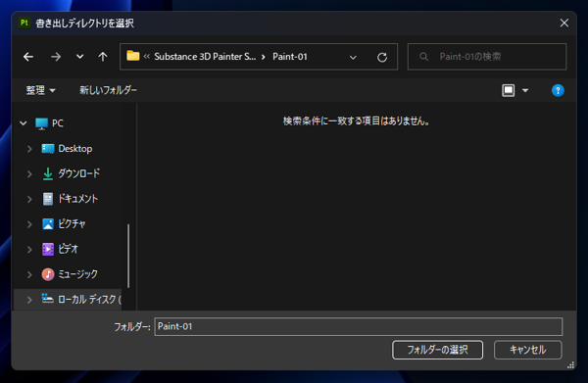Go forward with the right arrow
The width and height of the screenshot is (588, 383).
pos(56,57)
